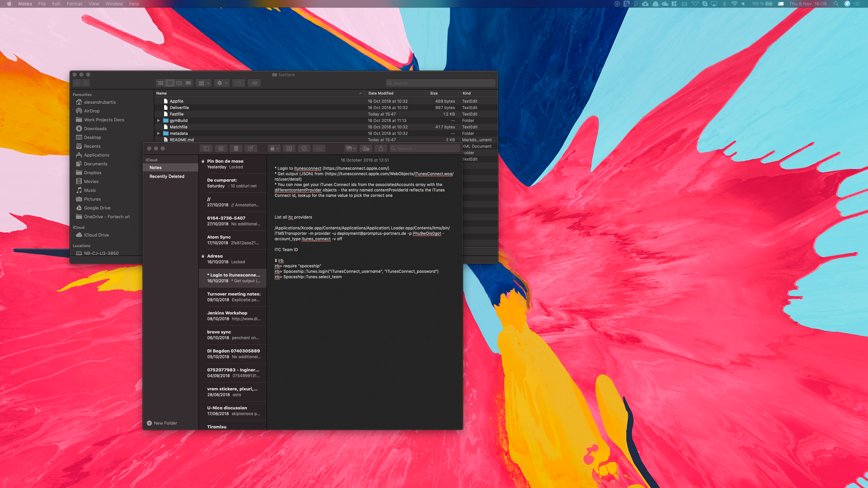
Task: Open the Turnover meeting notes entry
Action: pyautogui.click(x=233, y=297)
